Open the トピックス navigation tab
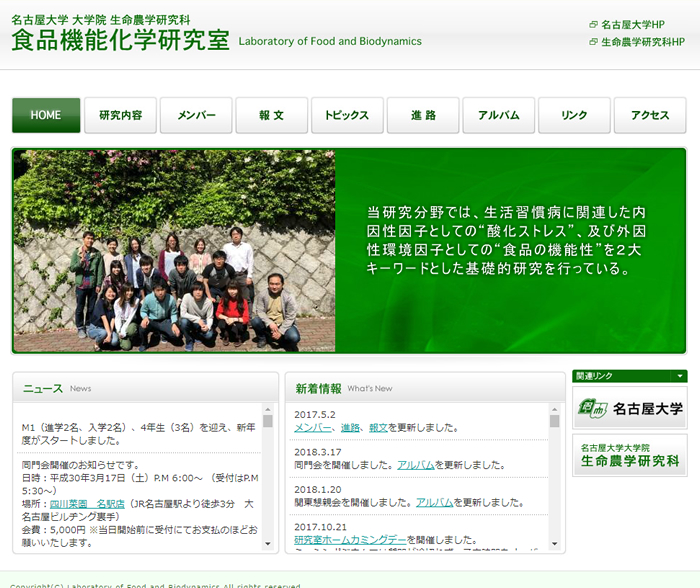Screen dimensions: 700x588 click(x=347, y=115)
